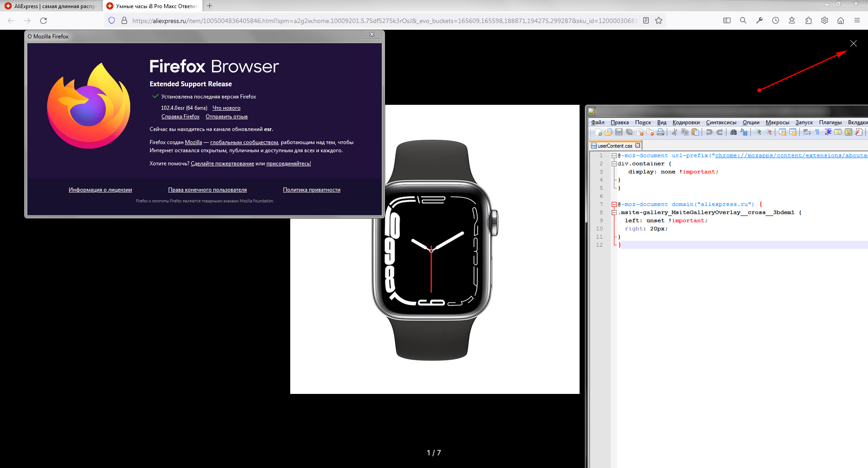Show site security padlock info
The image size is (868, 468).
(124, 21)
